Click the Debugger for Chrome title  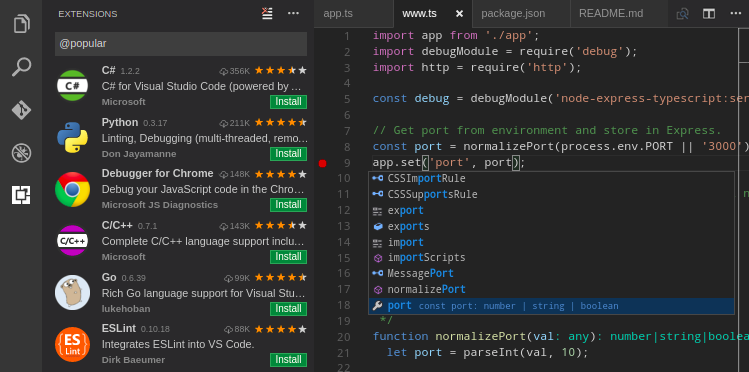(158, 173)
